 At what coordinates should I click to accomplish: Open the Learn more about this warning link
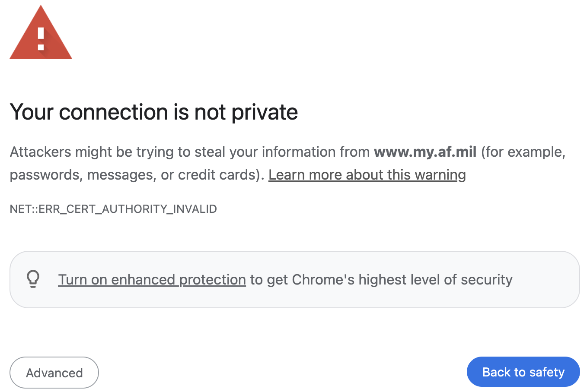(367, 175)
